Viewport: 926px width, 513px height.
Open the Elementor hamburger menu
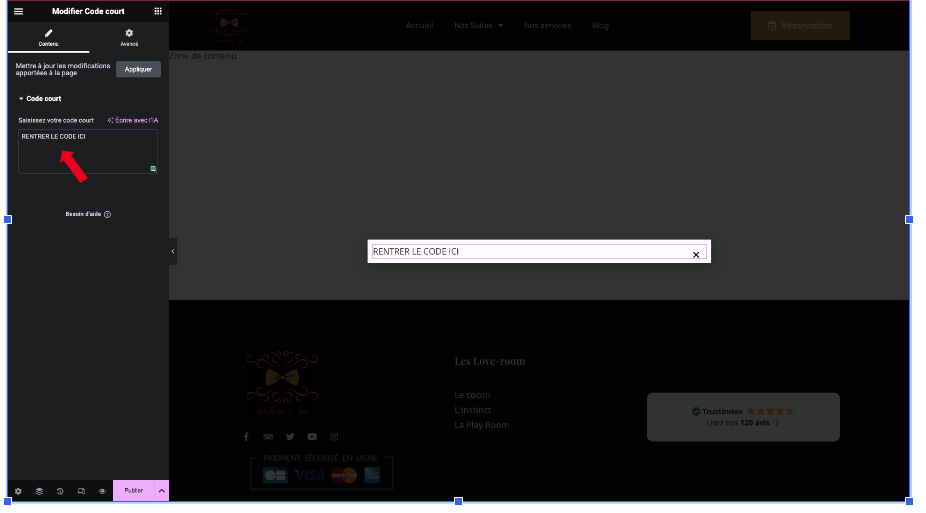tap(18, 11)
